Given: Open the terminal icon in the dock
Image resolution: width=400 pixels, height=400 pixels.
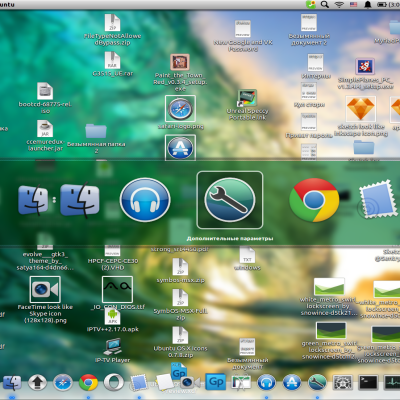Looking at the screenshot, I should (368, 383).
